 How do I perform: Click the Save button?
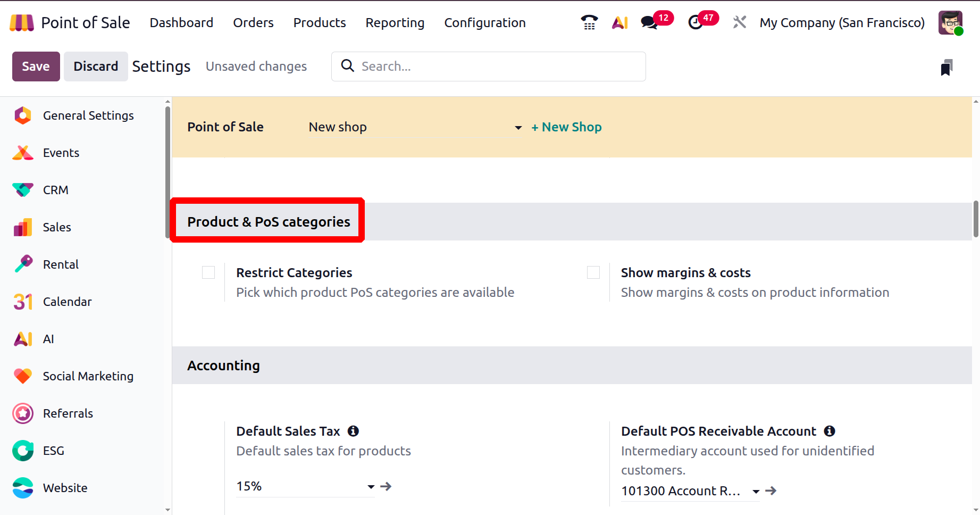(x=36, y=67)
